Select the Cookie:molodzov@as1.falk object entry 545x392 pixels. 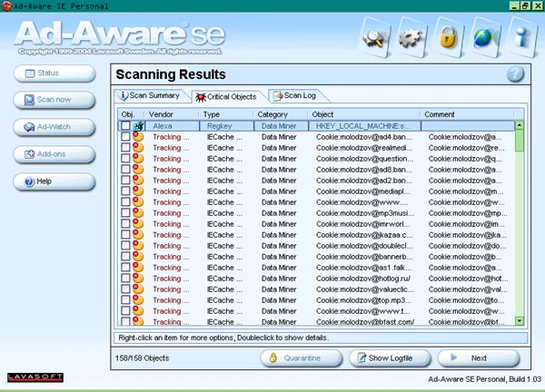tap(363, 268)
